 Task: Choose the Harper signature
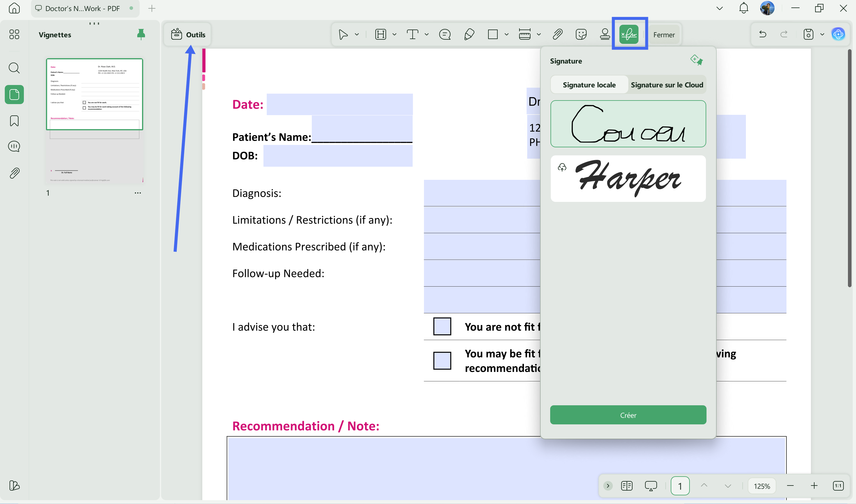coord(628,179)
